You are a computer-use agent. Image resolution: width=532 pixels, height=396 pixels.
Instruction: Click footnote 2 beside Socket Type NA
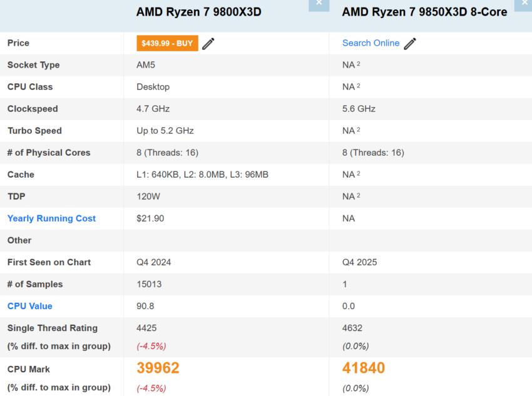coord(359,63)
